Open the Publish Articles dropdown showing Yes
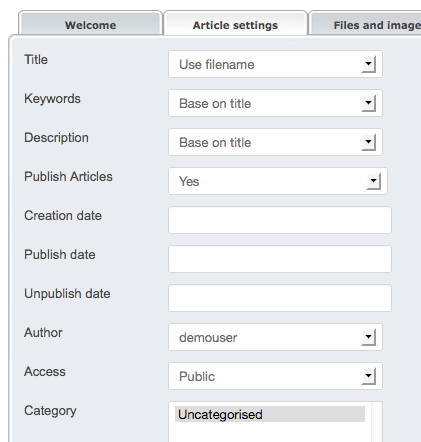Image resolution: width=421 pixels, height=442 pixels. point(278,181)
